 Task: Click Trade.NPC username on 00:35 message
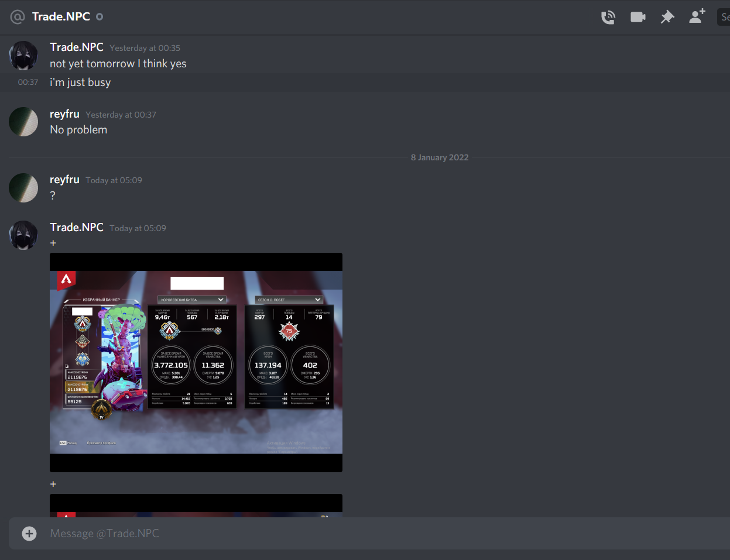tap(77, 47)
